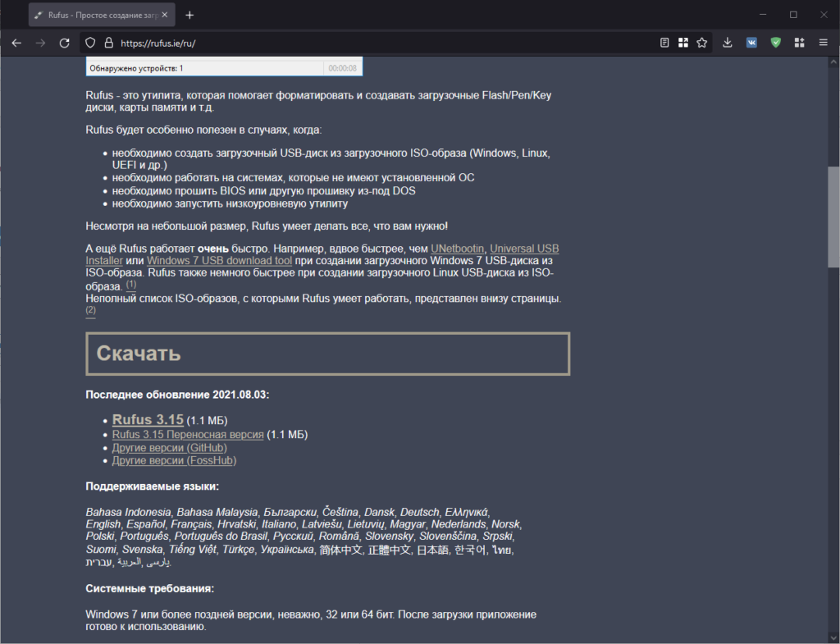The height and width of the screenshot is (644, 840).
Task: Open the QR code grid icon in address bar
Action: (683, 43)
